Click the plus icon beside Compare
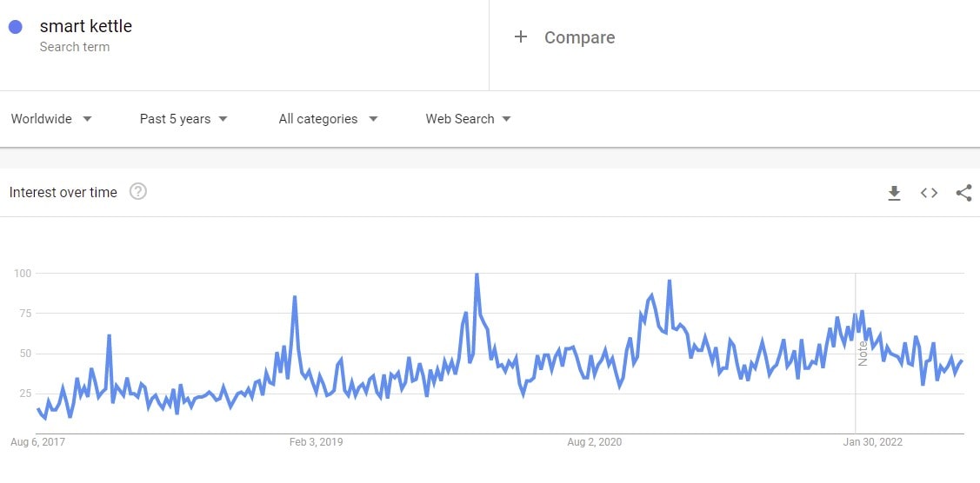The width and height of the screenshot is (980, 483). [x=521, y=36]
